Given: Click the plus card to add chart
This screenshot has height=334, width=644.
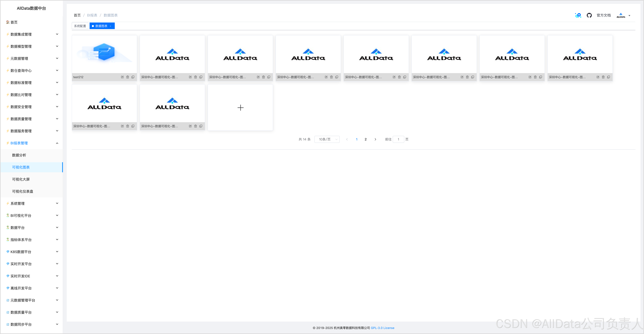Looking at the screenshot, I should [x=240, y=107].
